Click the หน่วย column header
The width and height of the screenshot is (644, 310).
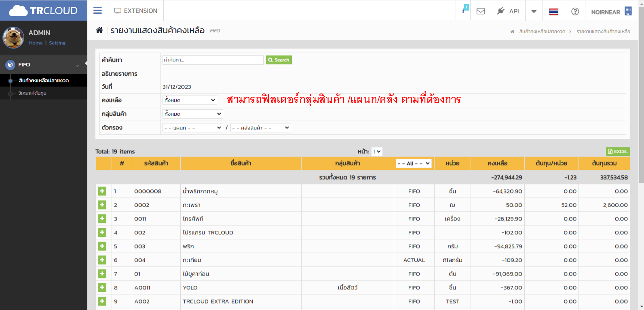click(452, 163)
